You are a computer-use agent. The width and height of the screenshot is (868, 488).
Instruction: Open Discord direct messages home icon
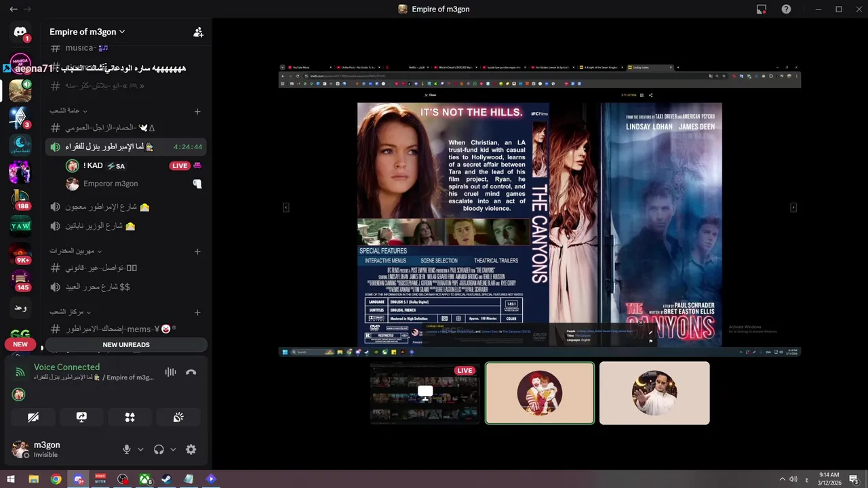coord(20,32)
